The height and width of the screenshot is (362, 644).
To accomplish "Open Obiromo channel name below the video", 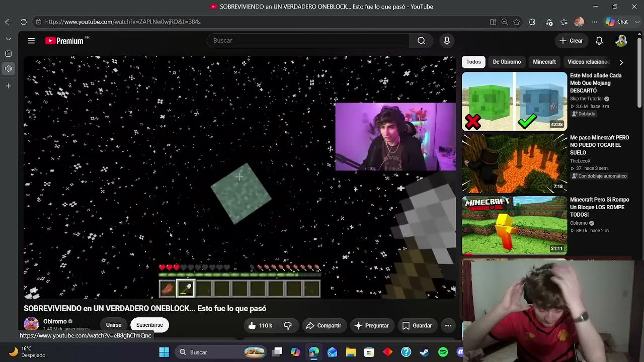I will (x=55, y=321).
